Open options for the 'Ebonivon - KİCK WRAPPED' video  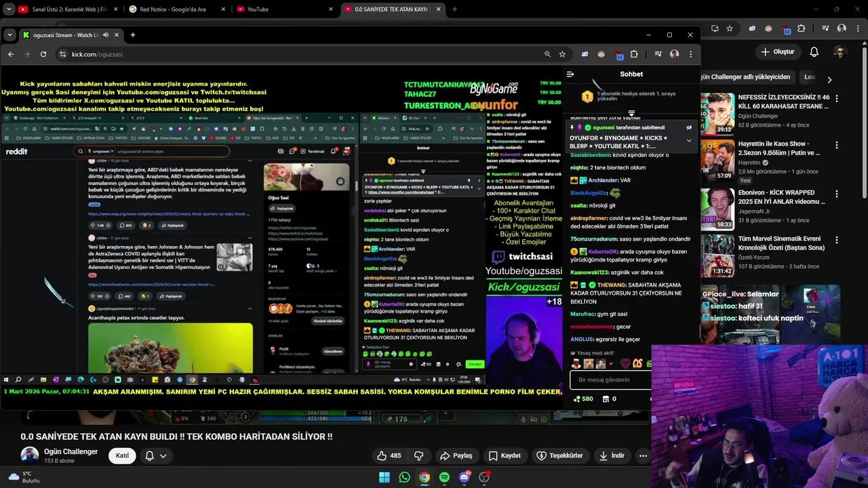click(x=836, y=193)
